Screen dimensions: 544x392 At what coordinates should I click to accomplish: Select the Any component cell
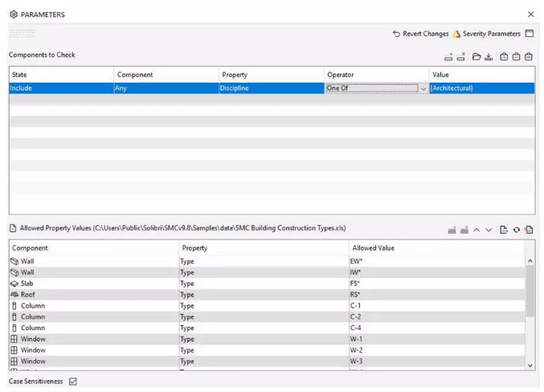tap(166, 88)
